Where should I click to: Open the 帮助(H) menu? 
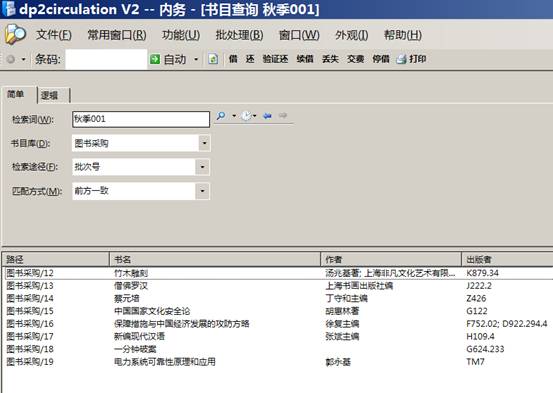click(x=403, y=35)
